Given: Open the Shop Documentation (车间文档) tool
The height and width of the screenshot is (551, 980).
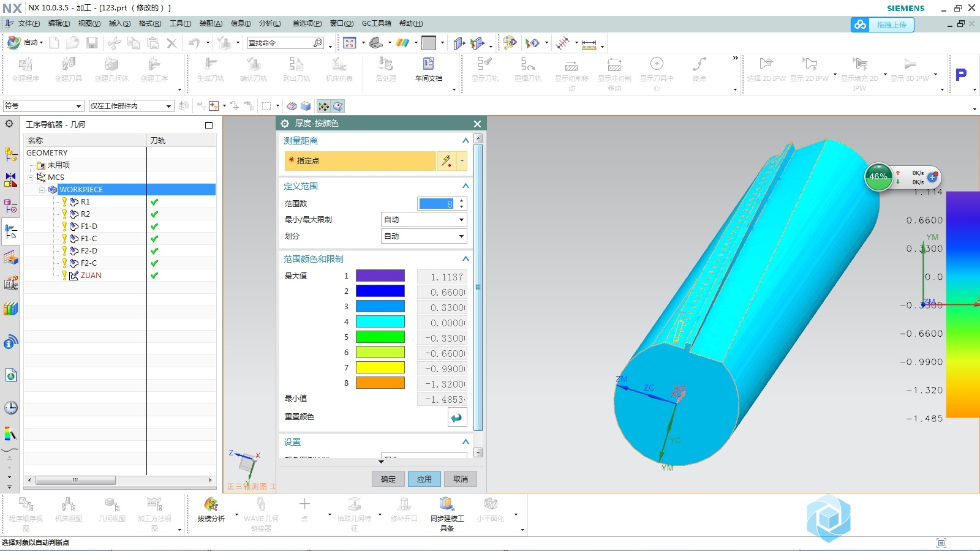Looking at the screenshot, I should pyautogui.click(x=428, y=69).
